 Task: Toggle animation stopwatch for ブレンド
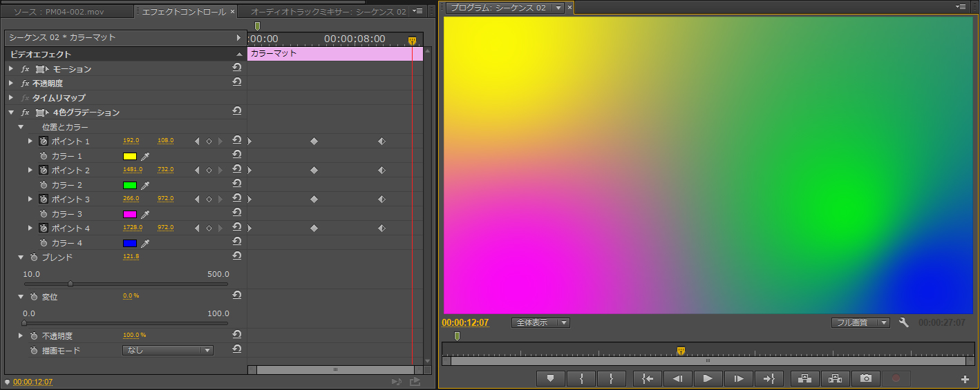coord(33,257)
